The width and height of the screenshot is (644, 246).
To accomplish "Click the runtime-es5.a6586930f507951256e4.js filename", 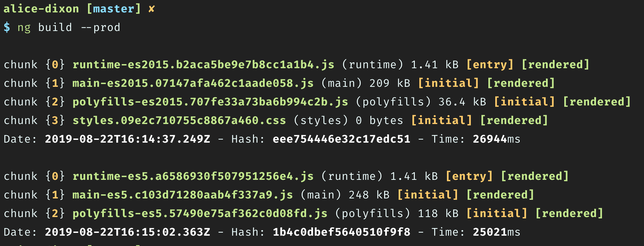I will point(193,176).
